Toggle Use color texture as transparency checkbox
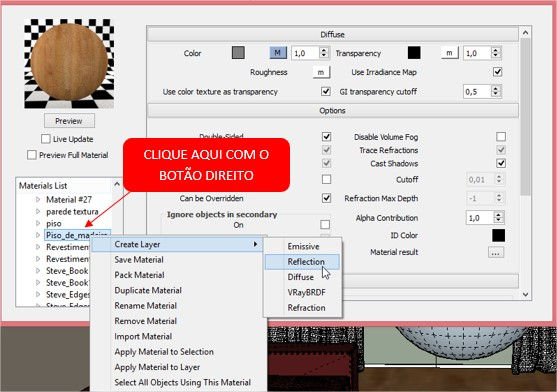The width and height of the screenshot is (557, 392). tap(325, 91)
